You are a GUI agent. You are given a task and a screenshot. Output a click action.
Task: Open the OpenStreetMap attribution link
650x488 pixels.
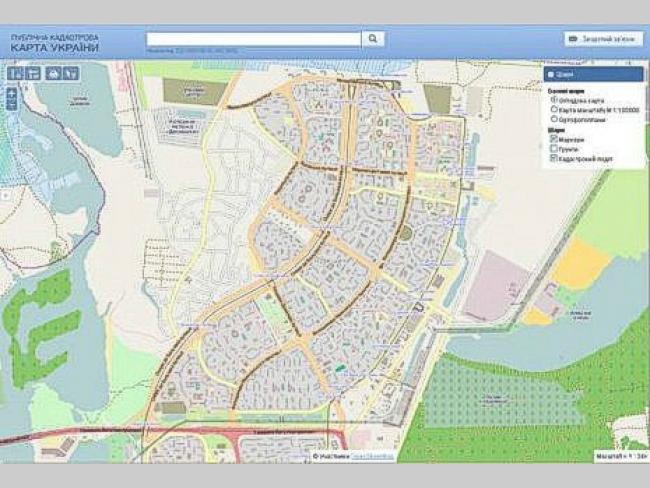pos(374,457)
